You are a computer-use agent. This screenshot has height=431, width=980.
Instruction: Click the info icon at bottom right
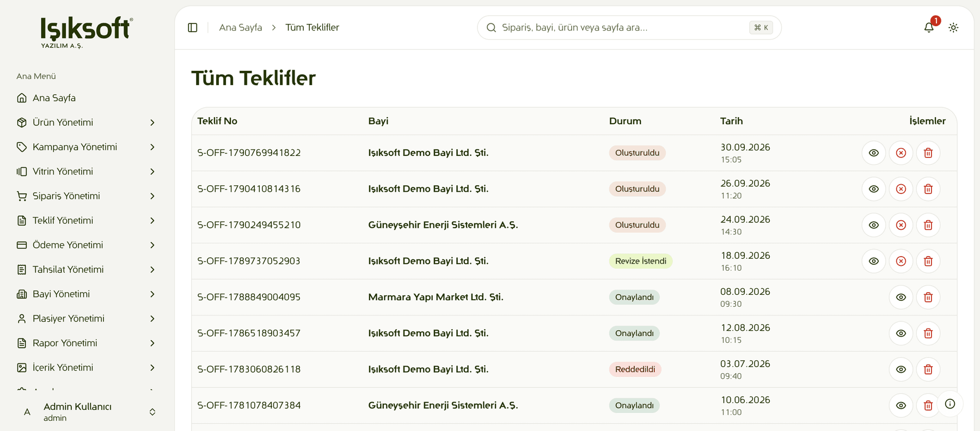(950, 404)
